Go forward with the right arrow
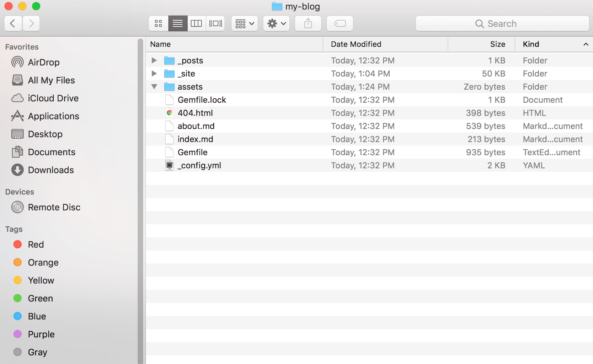The height and width of the screenshot is (364, 593). pyautogui.click(x=31, y=23)
